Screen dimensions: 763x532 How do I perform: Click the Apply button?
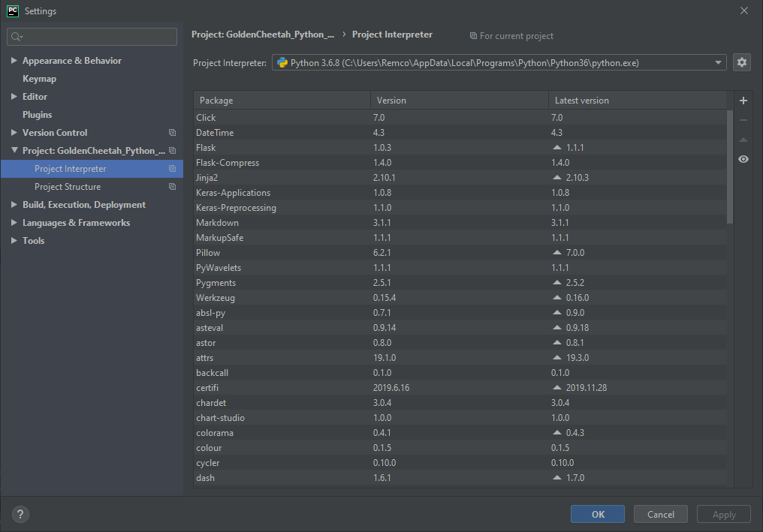click(x=724, y=514)
